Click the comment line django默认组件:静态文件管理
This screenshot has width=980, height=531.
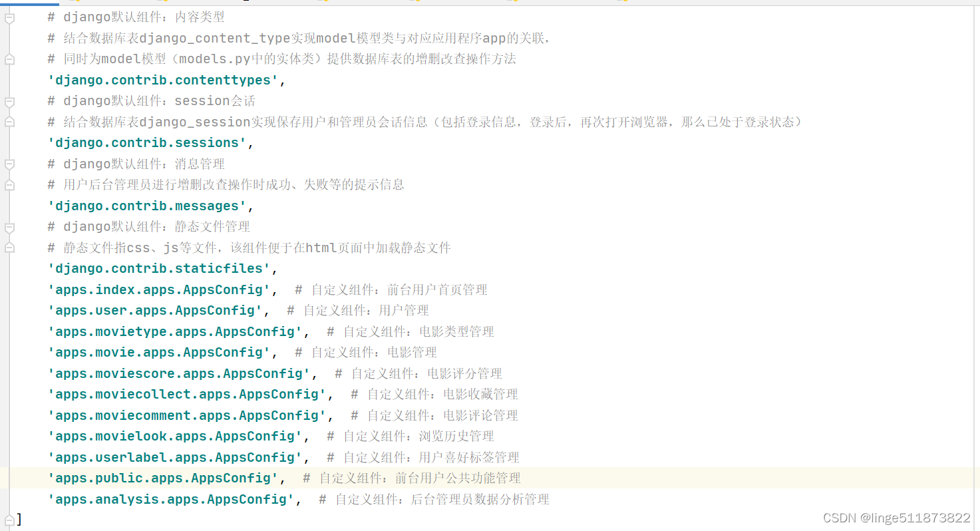(149, 227)
